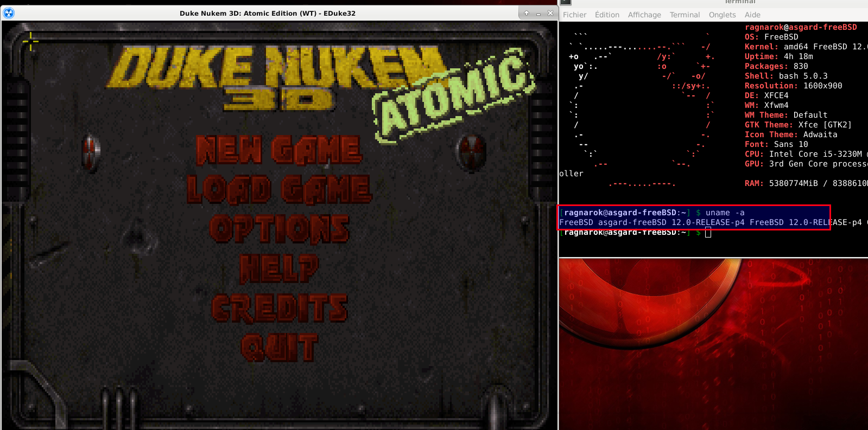The image size is (868, 430).
Task: Click the roll-up arrow button of the EDuke32 window
Action: 526,13
